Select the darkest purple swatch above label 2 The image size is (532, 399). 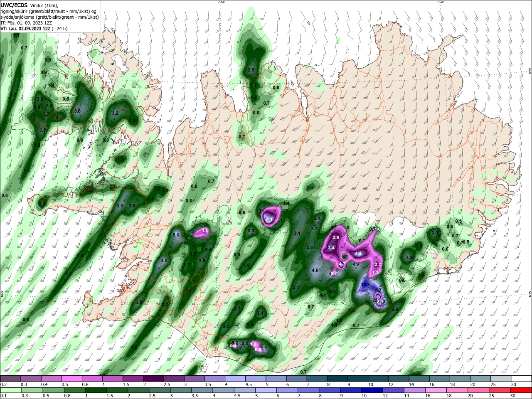tap(153, 379)
